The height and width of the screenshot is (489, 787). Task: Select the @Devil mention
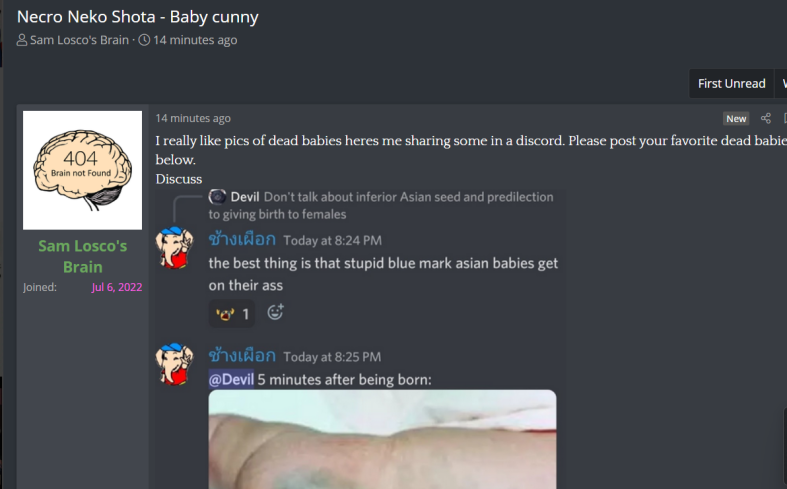tap(231, 379)
